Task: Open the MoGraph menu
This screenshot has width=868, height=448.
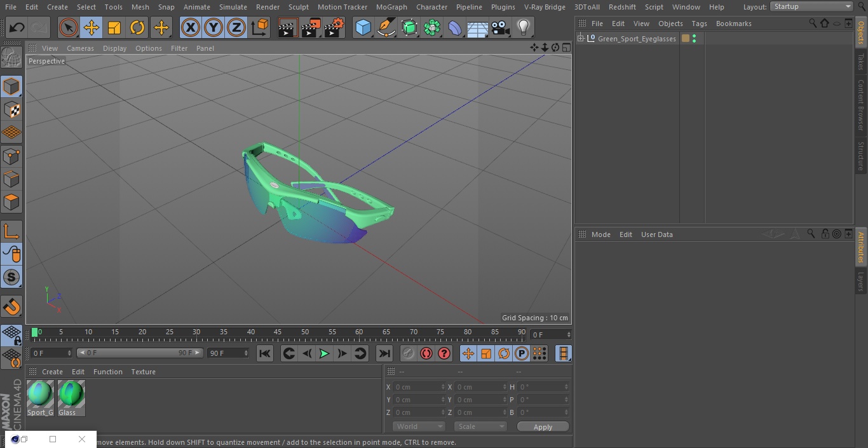Action: click(x=391, y=7)
